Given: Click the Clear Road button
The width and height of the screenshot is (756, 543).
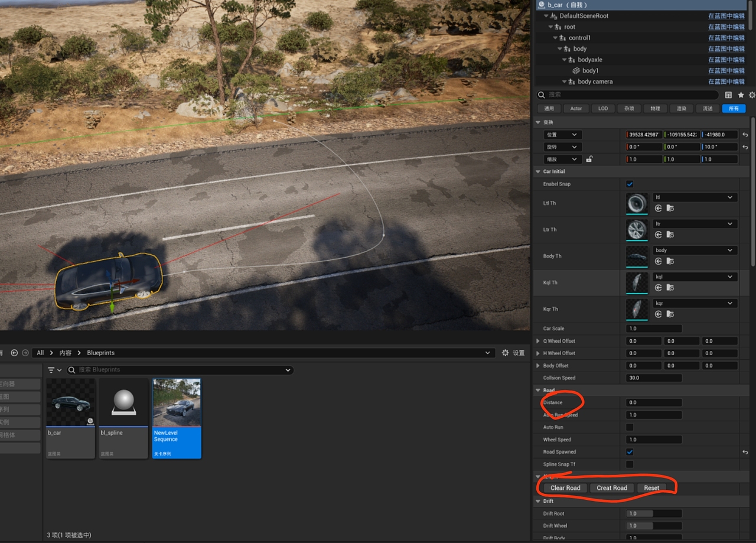Looking at the screenshot, I should [565, 488].
